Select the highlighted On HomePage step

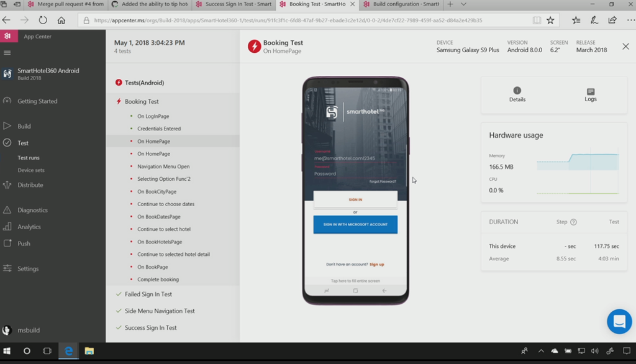click(173, 141)
